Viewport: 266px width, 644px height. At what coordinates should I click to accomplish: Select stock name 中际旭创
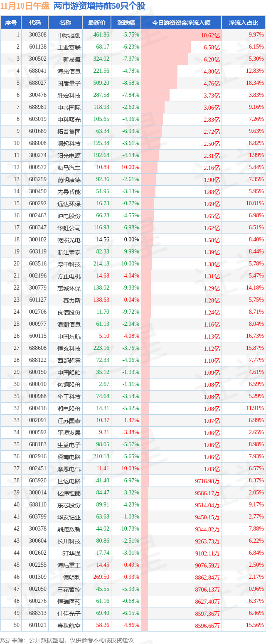pyautogui.click(x=69, y=35)
